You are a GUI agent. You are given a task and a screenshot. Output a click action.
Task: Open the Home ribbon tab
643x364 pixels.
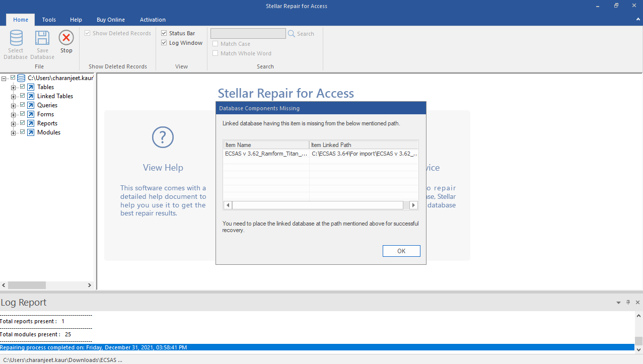click(x=21, y=20)
